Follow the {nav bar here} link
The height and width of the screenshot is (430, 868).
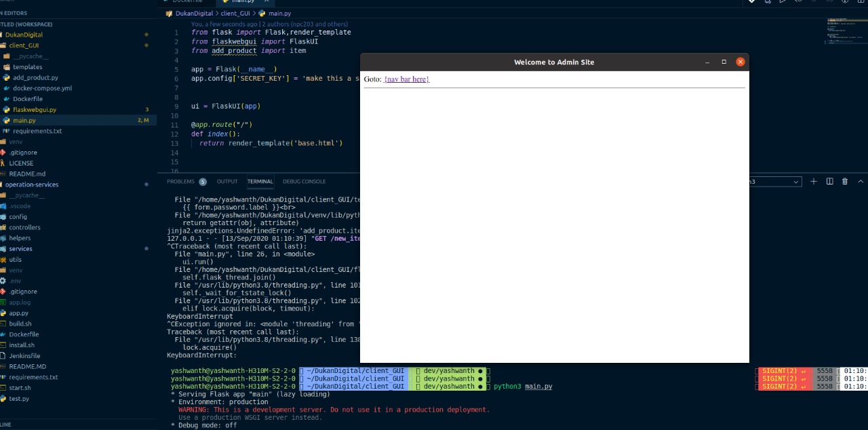[x=406, y=79]
